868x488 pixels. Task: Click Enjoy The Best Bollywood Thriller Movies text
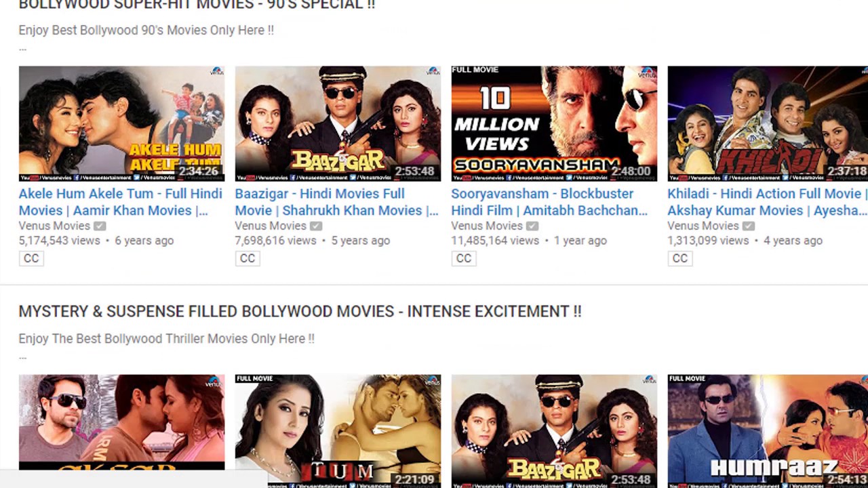point(167,339)
